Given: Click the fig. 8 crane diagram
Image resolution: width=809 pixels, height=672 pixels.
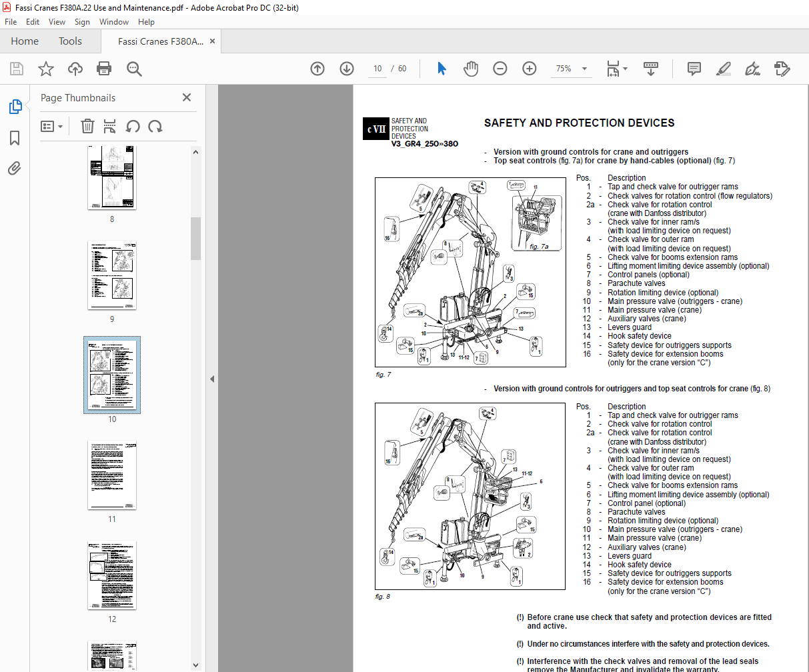Looking at the screenshot, I should [x=470, y=497].
